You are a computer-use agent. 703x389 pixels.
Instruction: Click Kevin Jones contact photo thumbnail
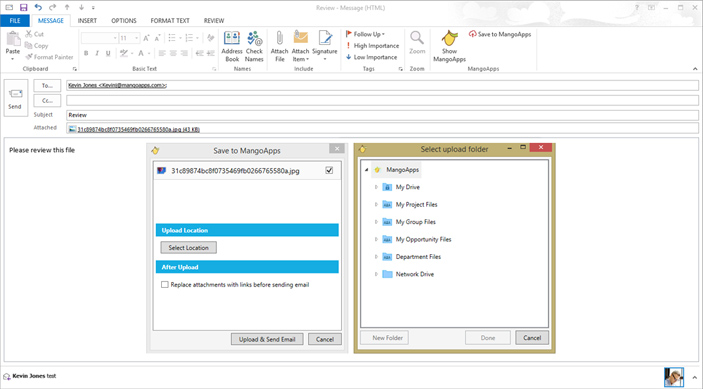pos(674,377)
